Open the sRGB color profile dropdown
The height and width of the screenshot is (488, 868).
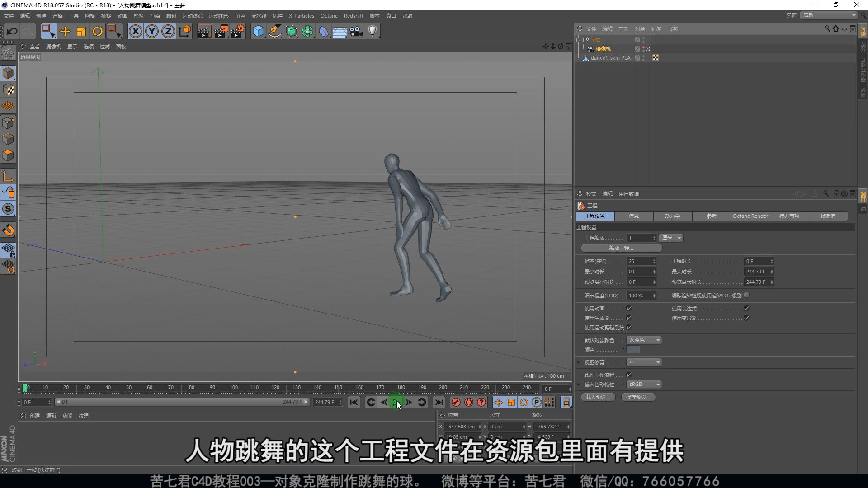pyautogui.click(x=644, y=385)
